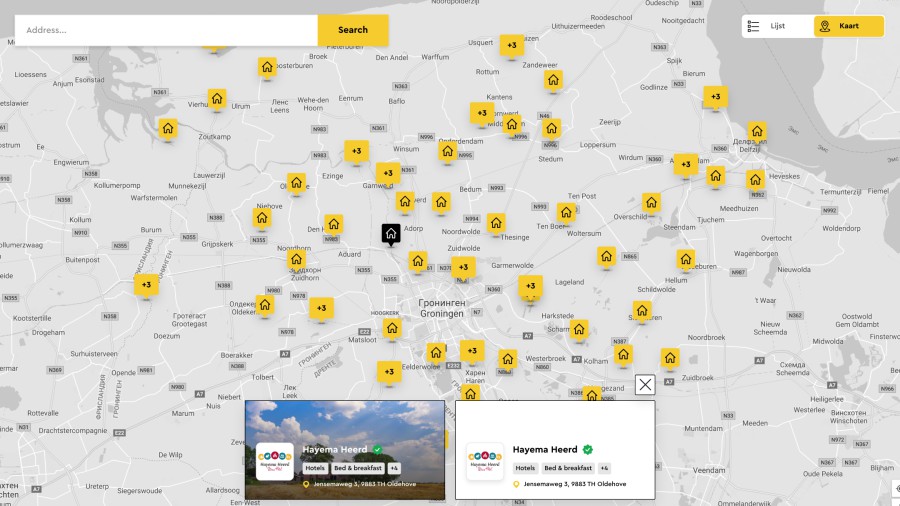The width and height of the screenshot is (900, 506).
Task: Expand +4 more tags in white card
Action: tap(604, 468)
